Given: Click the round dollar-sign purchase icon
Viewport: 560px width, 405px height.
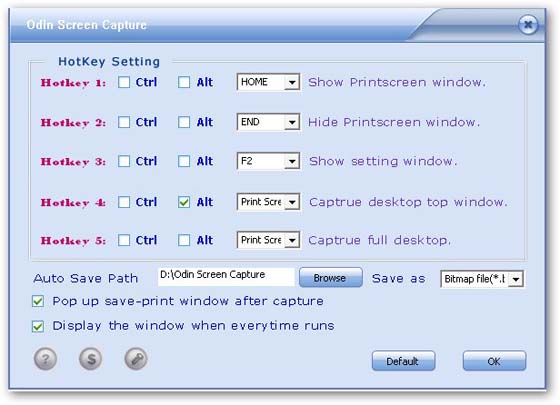Looking at the screenshot, I should pyautogui.click(x=91, y=359).
